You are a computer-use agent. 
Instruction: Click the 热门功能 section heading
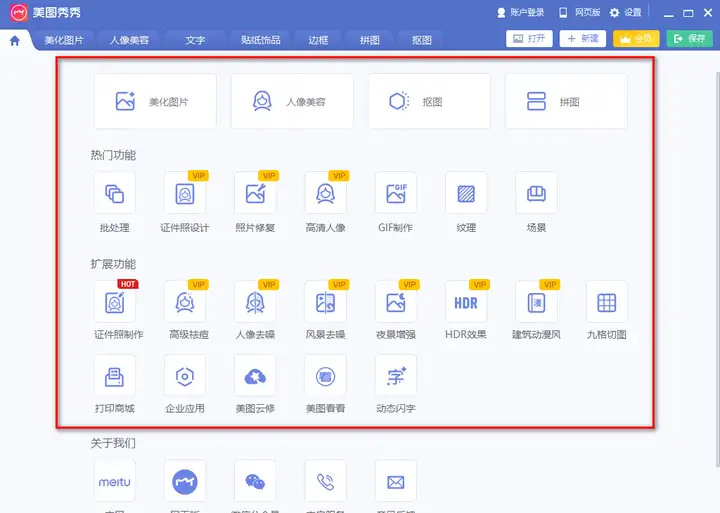pyautogui.click(x=113, y=155)
